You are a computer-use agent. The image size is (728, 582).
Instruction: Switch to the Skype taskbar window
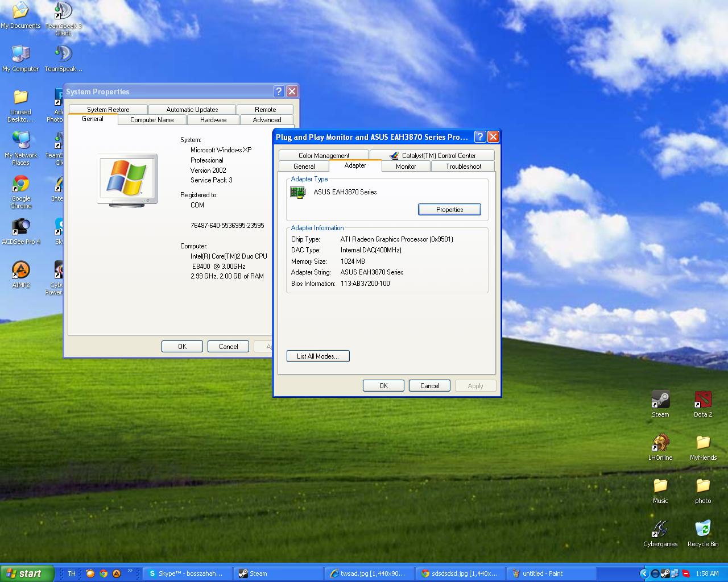coord(187,573)
